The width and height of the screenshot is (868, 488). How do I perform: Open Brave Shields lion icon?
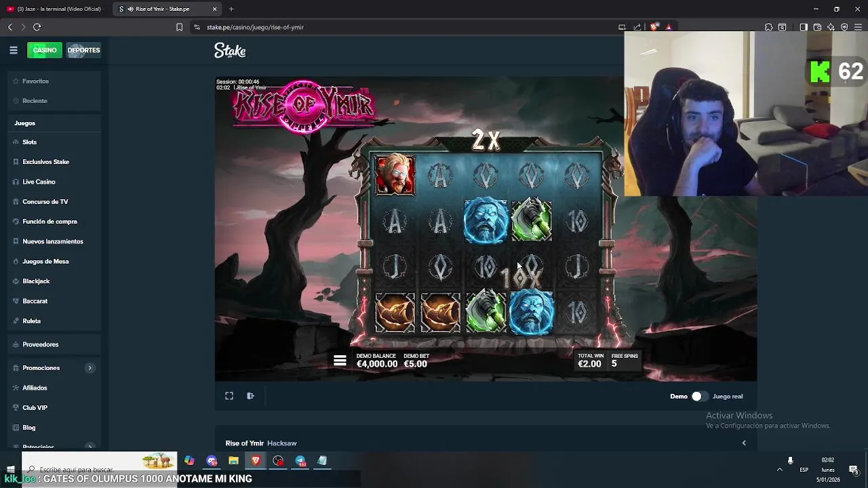(654, 27)
